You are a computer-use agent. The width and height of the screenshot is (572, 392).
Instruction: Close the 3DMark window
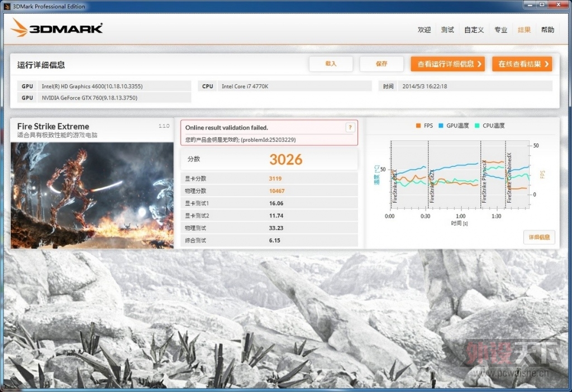click(x=559, y=4)
